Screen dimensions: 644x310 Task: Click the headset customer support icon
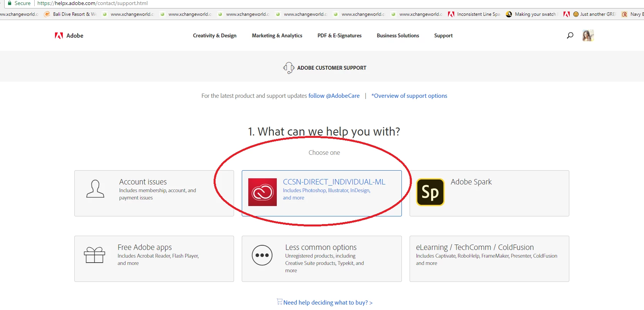(x=289, y=68)
